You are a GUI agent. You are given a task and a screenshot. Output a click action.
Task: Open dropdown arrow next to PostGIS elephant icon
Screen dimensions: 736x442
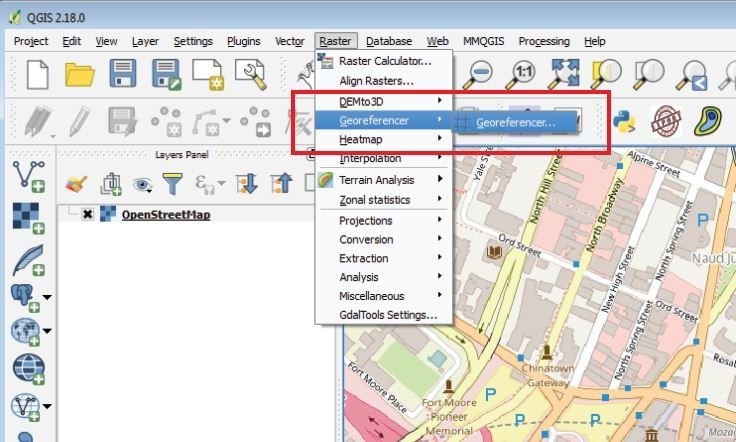tap(47, 297)
